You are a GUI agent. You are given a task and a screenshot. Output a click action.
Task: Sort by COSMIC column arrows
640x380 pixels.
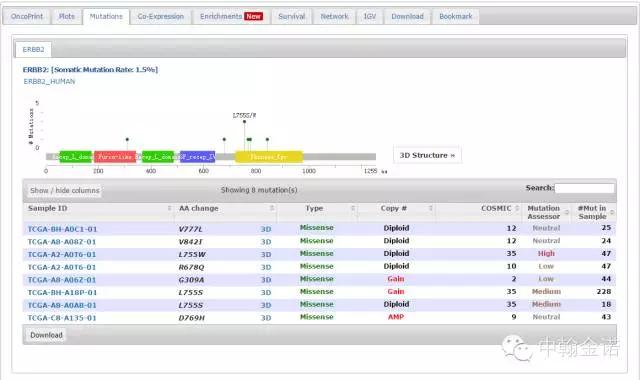click(x=517, y=208)
